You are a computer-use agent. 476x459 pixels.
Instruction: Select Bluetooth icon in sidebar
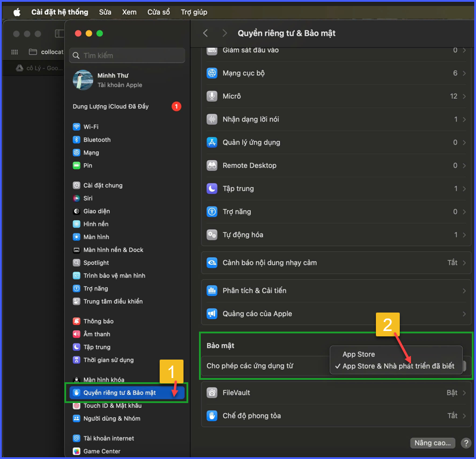click(x=76, y=140)
